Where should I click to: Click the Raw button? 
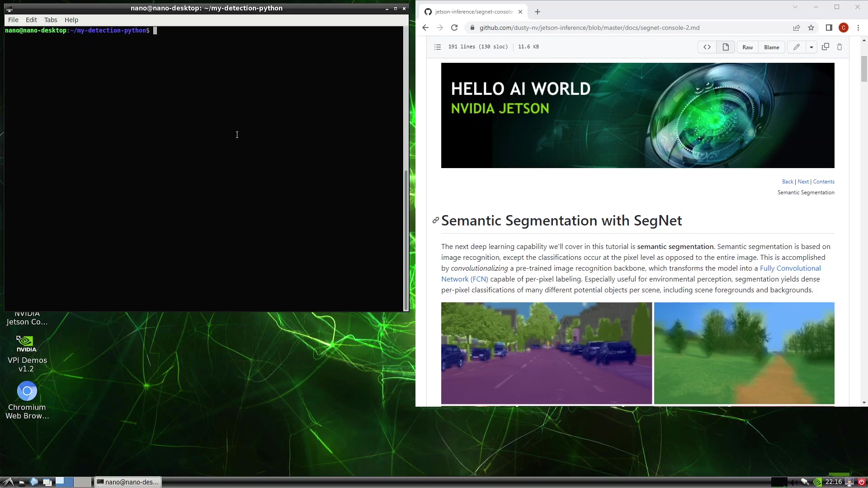click(x=747, y=47)
